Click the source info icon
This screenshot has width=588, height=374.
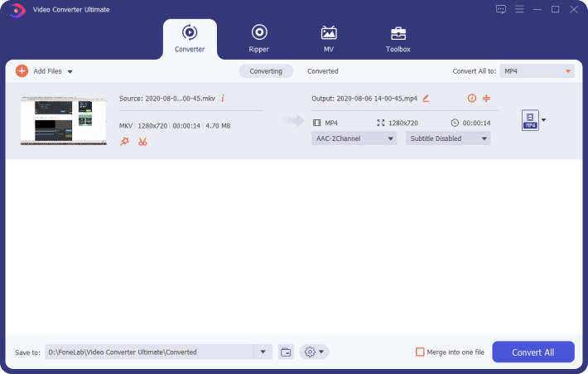[223, 98]
